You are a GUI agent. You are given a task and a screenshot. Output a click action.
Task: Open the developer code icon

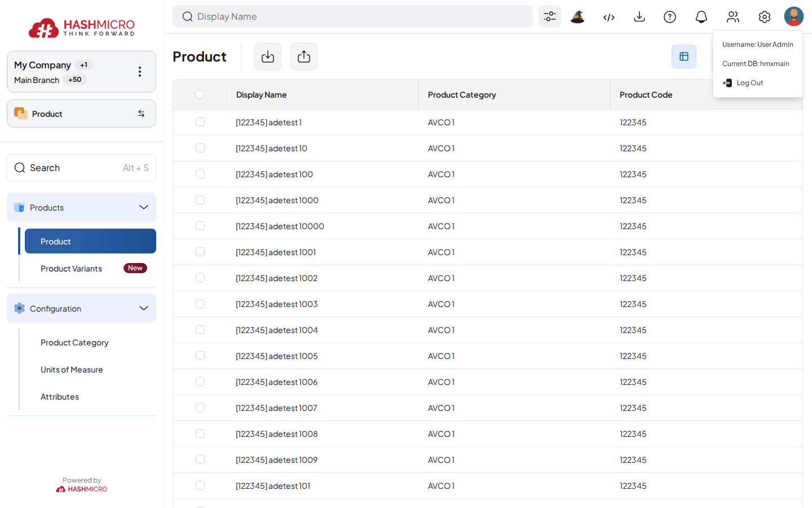(x=609, y=17)
